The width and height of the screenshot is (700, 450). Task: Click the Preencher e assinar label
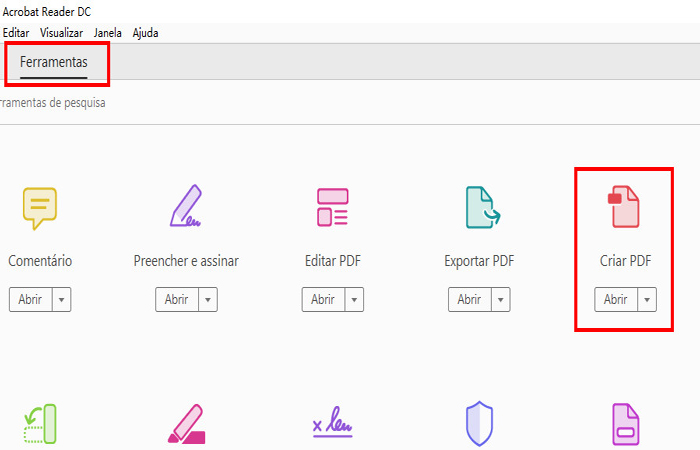tap(186, 261)
